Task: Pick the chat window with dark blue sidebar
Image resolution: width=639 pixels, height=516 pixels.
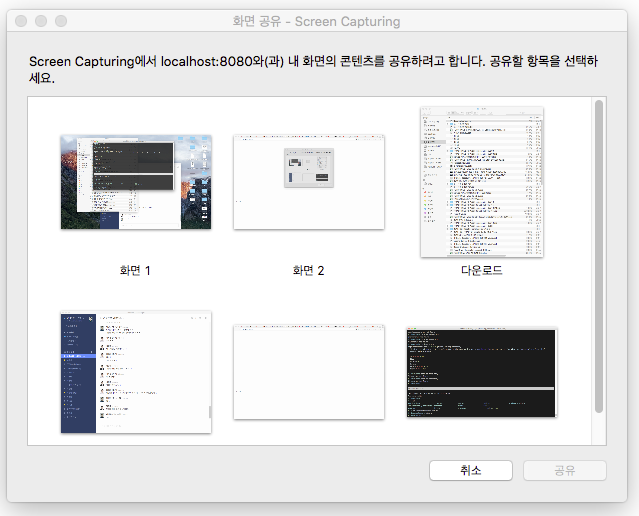Action: tap(136, 372)
